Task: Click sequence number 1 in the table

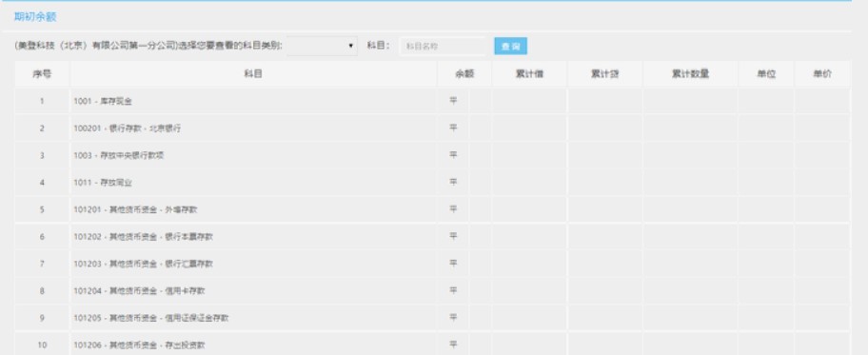Action: 42,101
